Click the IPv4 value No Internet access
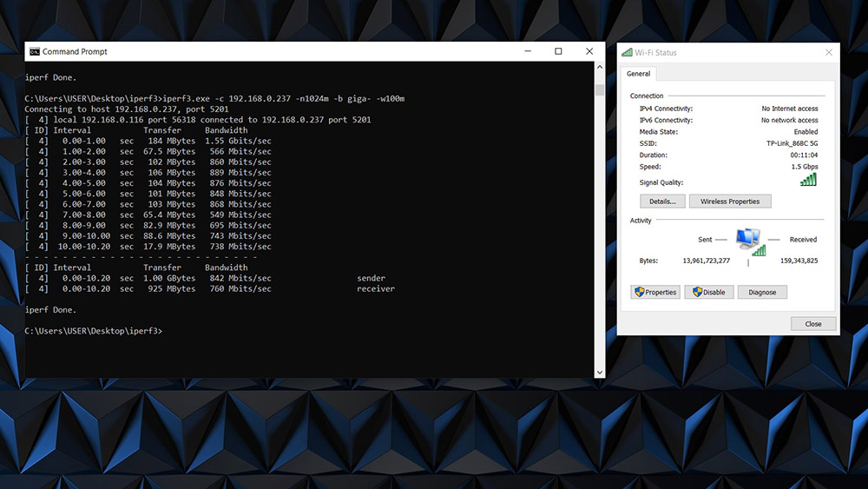 [x=789, y=109]
